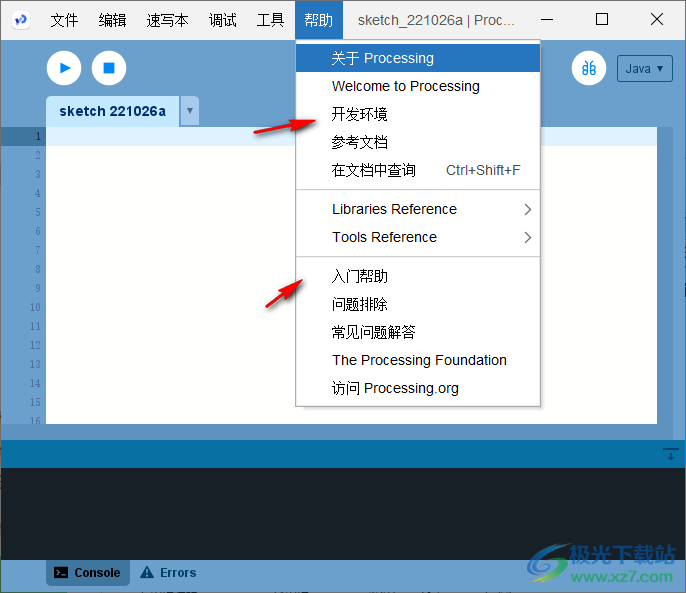The height and width of the screenshot is (593, 686).
Task: Close the 帮助 menu via its title
Action: point(318,20)
